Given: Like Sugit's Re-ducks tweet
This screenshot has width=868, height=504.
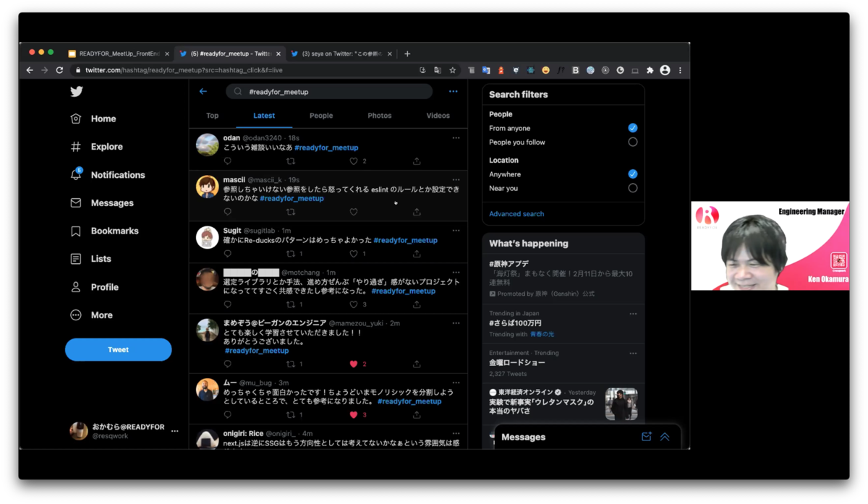Looking at the screenshot, I should tap(354, 254).
